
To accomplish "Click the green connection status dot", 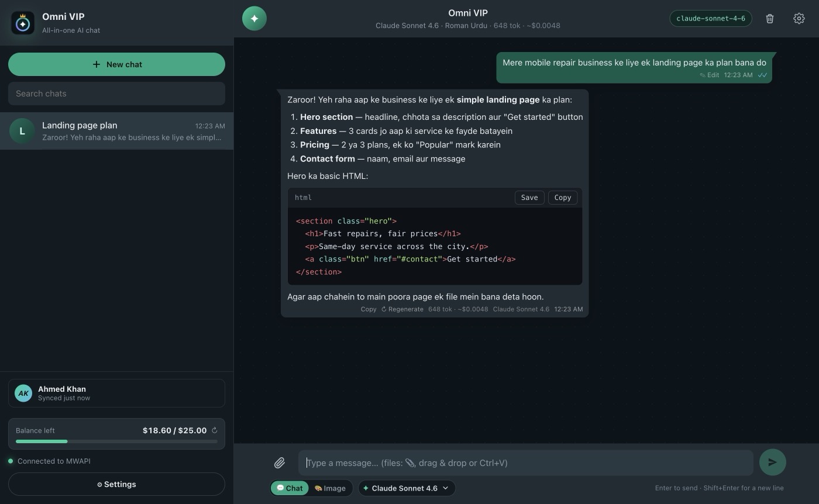I will [11, 461].
